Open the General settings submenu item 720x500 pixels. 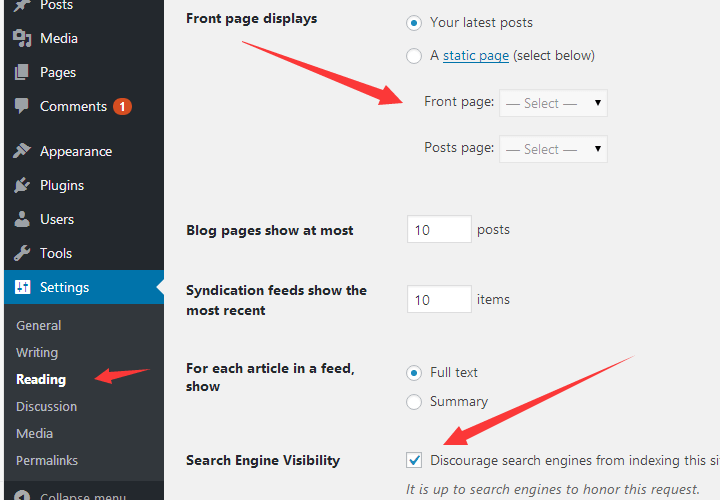38,325
